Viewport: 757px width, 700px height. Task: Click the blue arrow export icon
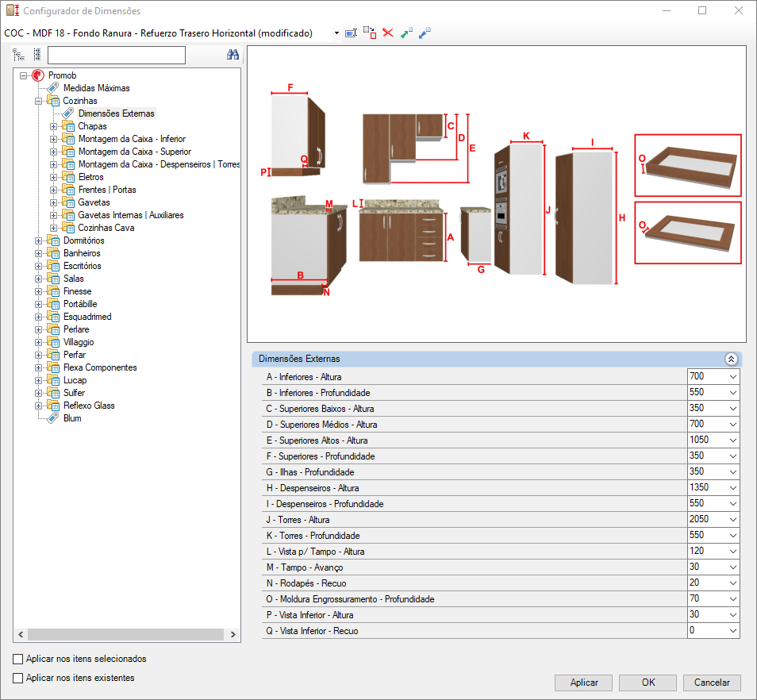coord(425,33)
